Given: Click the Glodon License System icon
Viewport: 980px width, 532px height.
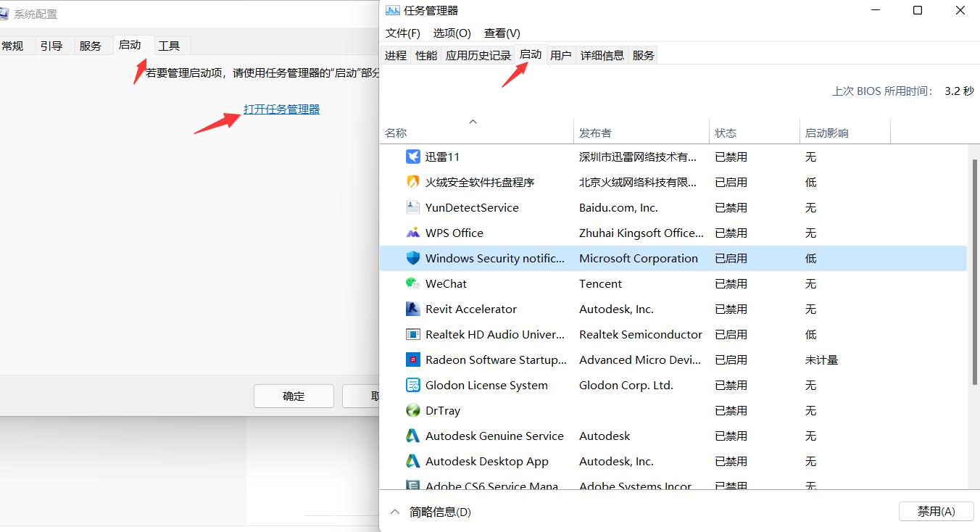Looking at the screenshot, I should [x=413, y=385].
